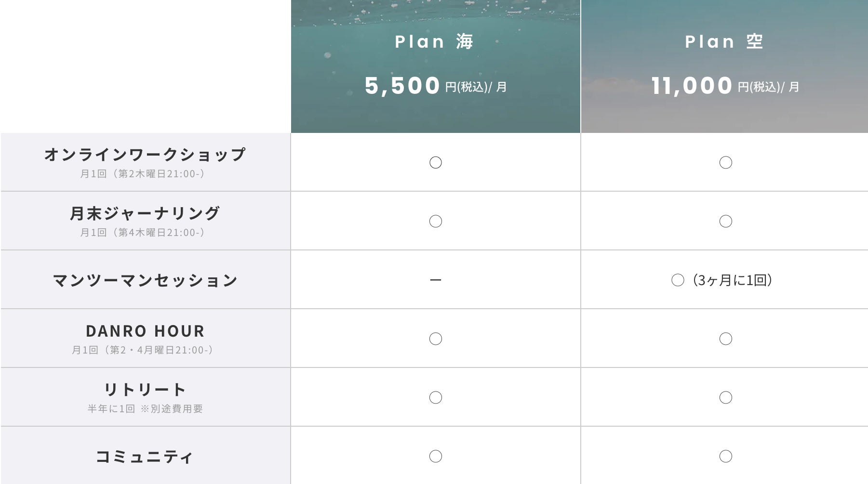Click the マンツーマンセッション row label
The image size is (868, 484).
coord(145,280)
